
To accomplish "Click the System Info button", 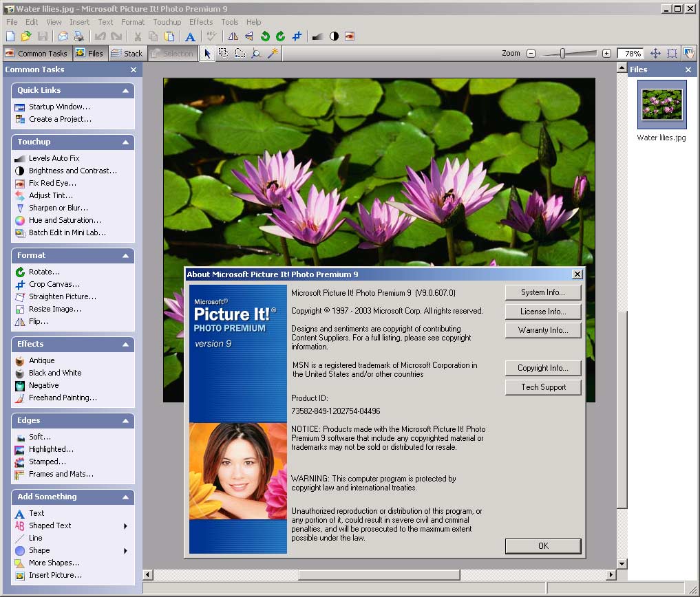I will 543,293.
